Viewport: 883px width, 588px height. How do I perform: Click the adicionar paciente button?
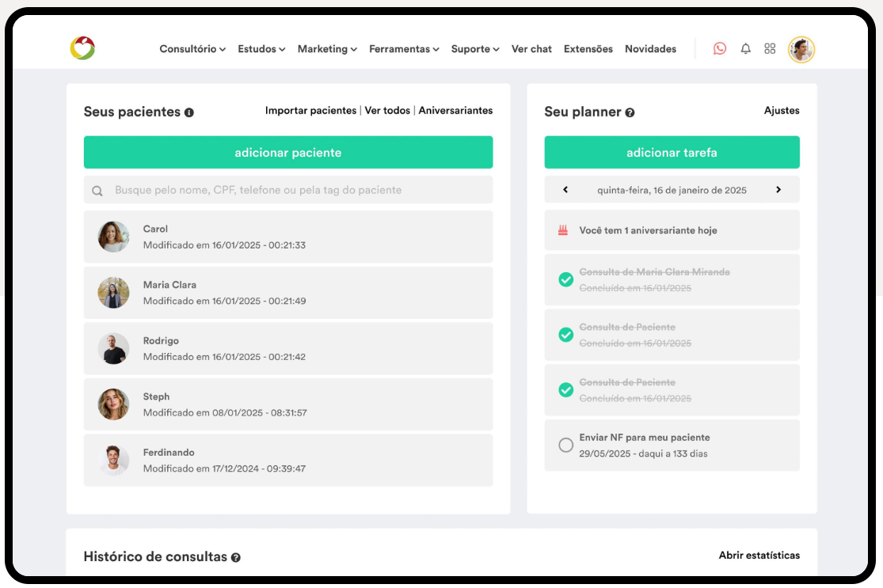point(288,153)
